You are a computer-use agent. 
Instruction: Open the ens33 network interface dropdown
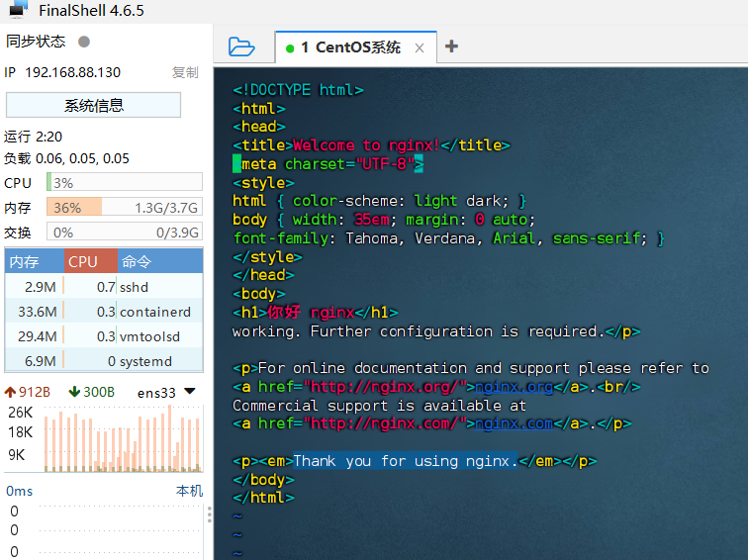click(x=190, y=392)
